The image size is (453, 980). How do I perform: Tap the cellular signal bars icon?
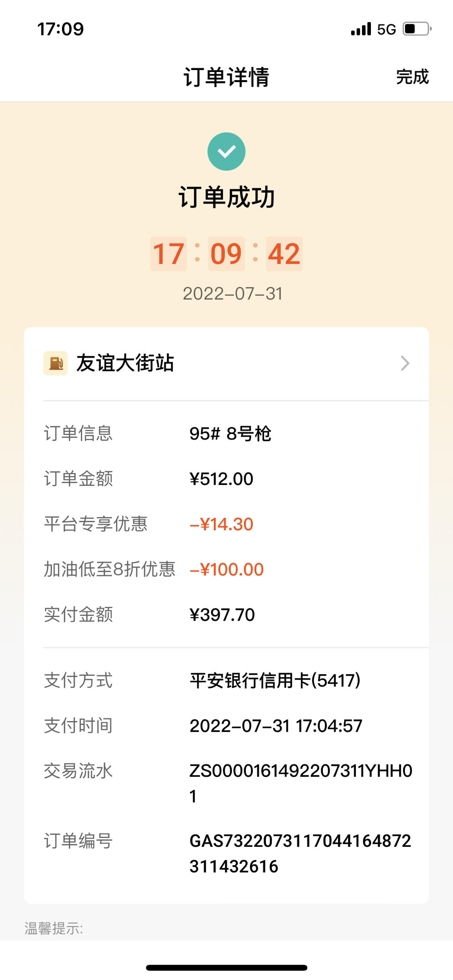coord(361,29)
